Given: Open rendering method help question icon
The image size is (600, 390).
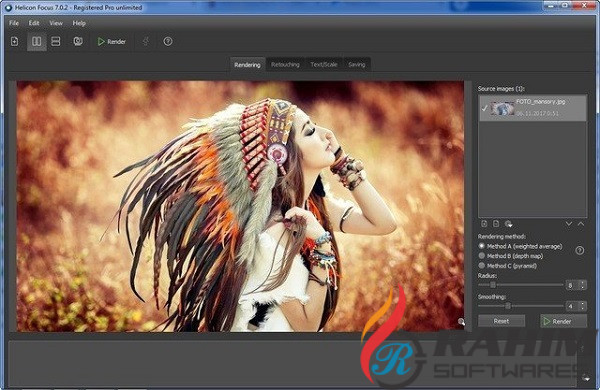Looking at the screenshot, I should click(580, 251).
